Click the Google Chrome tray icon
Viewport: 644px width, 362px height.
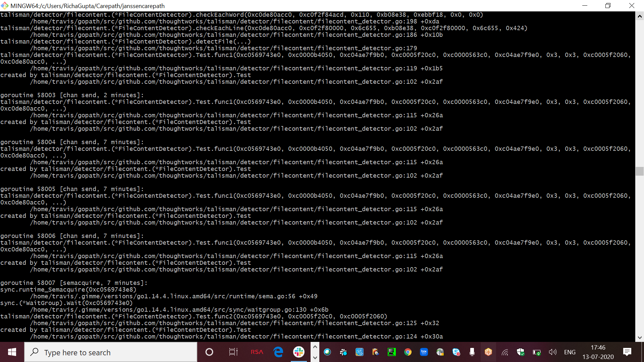(408, 352)
